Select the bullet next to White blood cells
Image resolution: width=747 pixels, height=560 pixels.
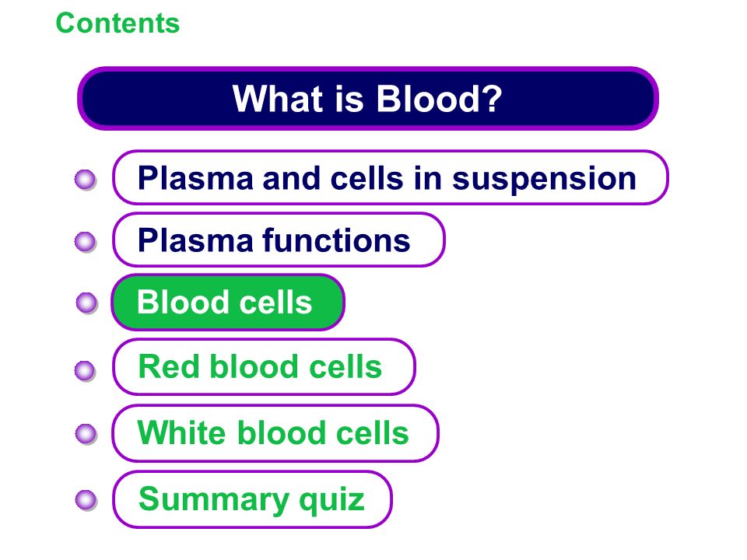coord(86,434)
